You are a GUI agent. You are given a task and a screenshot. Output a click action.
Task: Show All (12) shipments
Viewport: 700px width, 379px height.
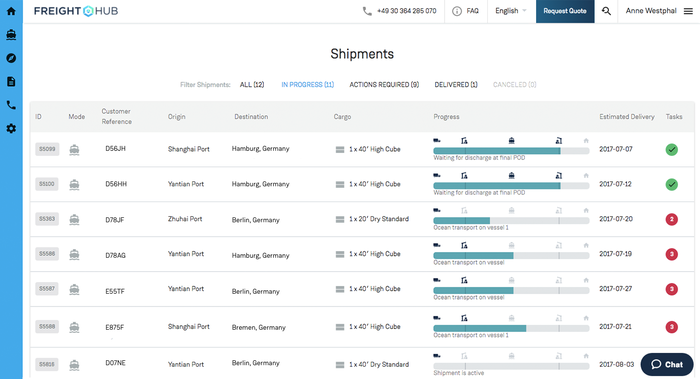pos(252,84)
